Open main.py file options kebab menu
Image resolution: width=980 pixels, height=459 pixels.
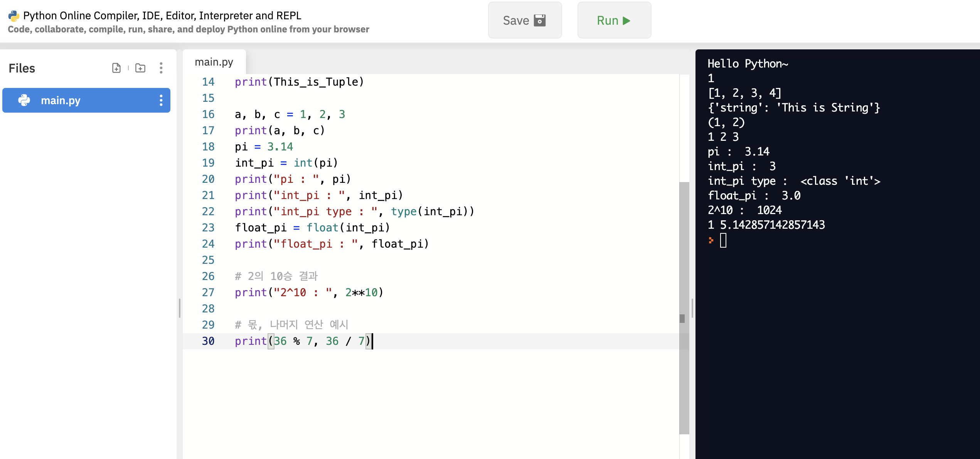pos(161,100)
